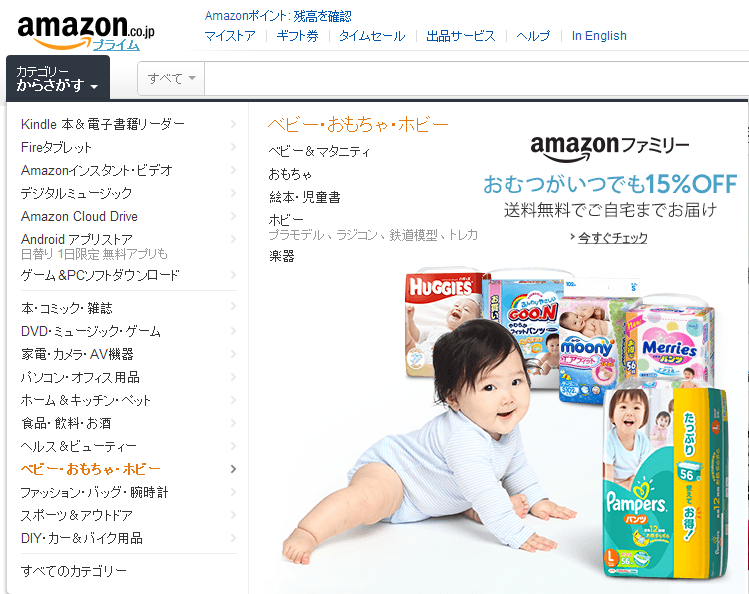The image size is (749, 594).
Task: Select ファッション・バッグ・腕時計 in the category menu
Action: (x=95, y=492)
